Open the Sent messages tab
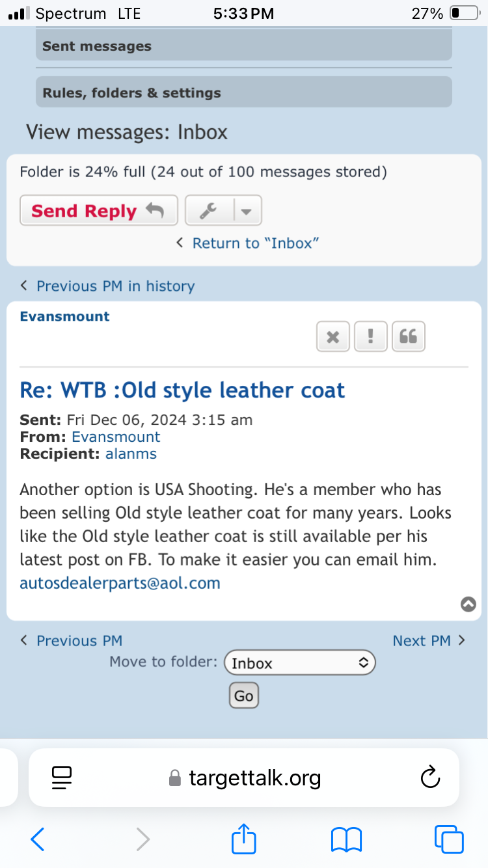 [244, 46]
